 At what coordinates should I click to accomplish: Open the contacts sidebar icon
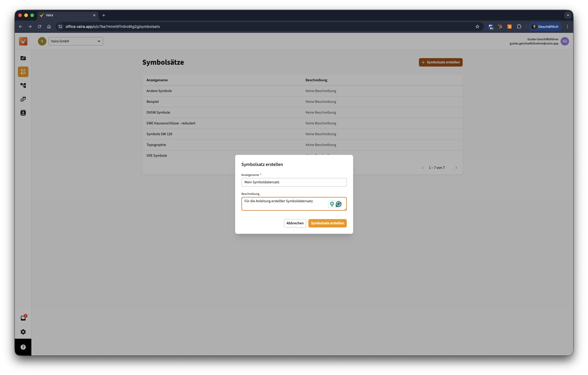coord(23,113)
